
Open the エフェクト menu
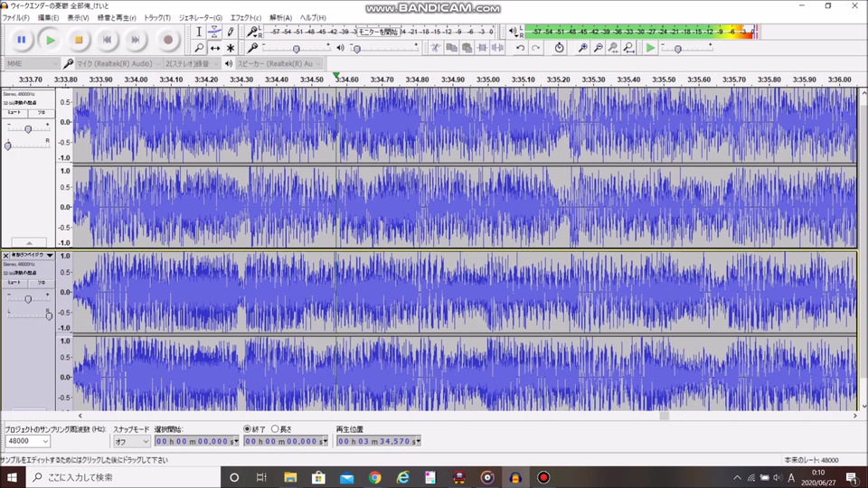tap(245, 18)
